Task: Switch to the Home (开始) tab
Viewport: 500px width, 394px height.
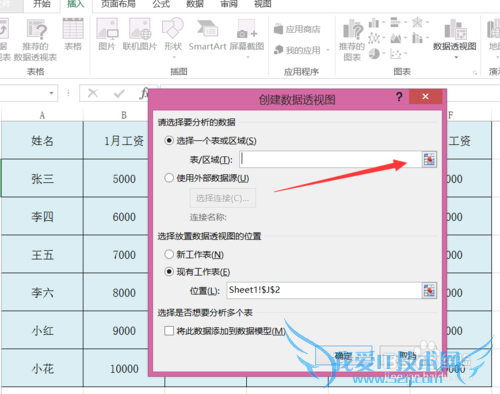Action: coord(42,4)
